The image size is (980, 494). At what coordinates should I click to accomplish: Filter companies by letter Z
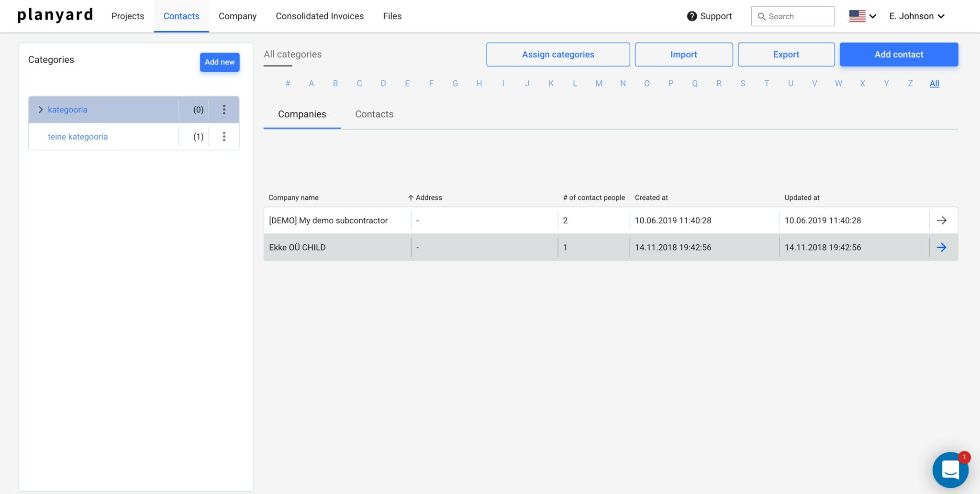click(910, 83)
